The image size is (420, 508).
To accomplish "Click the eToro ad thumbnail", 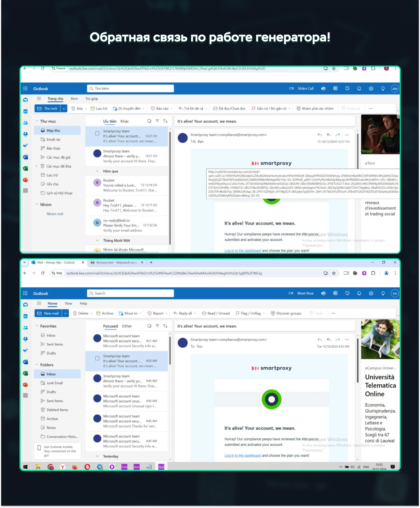I will pos(380,134).
